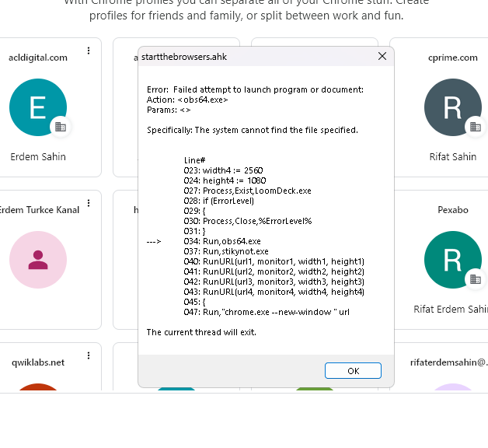Click the line 030 Process,Close,%ErrorLevel%
Screen dimensions: 488x448
[248, 221]
